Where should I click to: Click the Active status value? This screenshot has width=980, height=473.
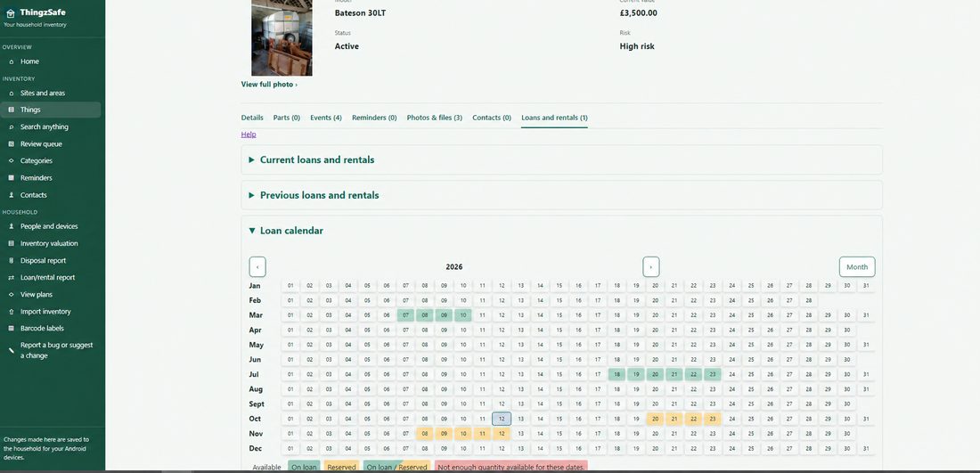click(x=347, y=46)
